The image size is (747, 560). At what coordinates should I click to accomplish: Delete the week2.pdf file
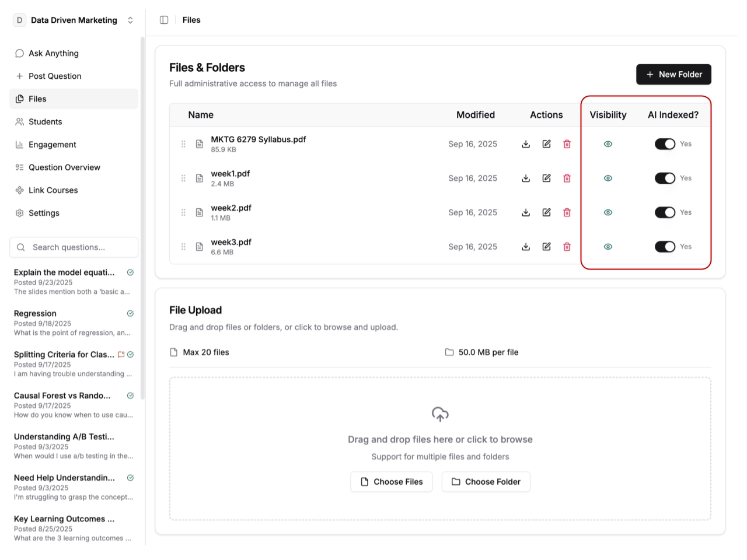click(x=567, y=213)
